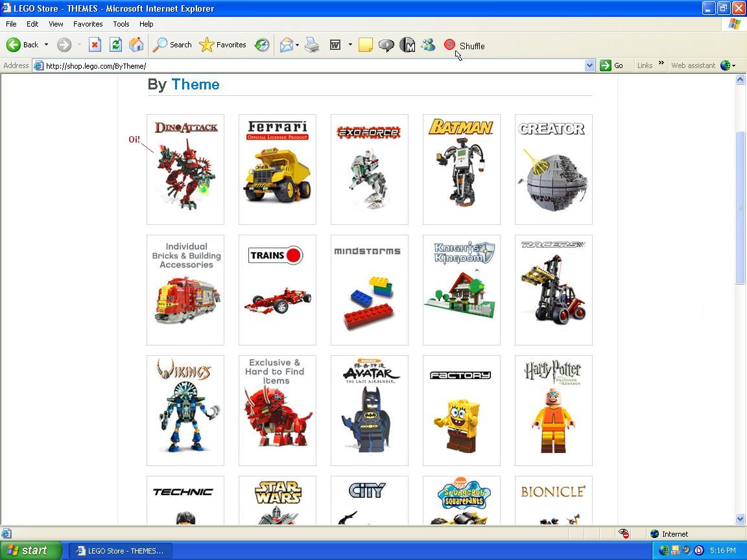Open the SpongeBob SquarePants theme card
The width and height of the screenshot is (747, 560).
tap(461, 500)
